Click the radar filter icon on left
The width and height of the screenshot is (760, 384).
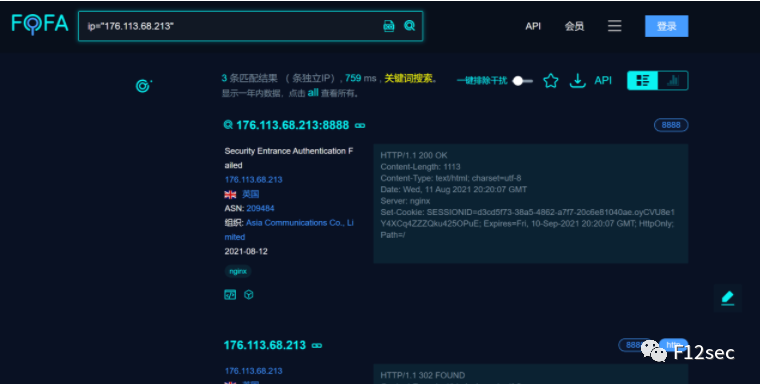[x=143, y=86]
